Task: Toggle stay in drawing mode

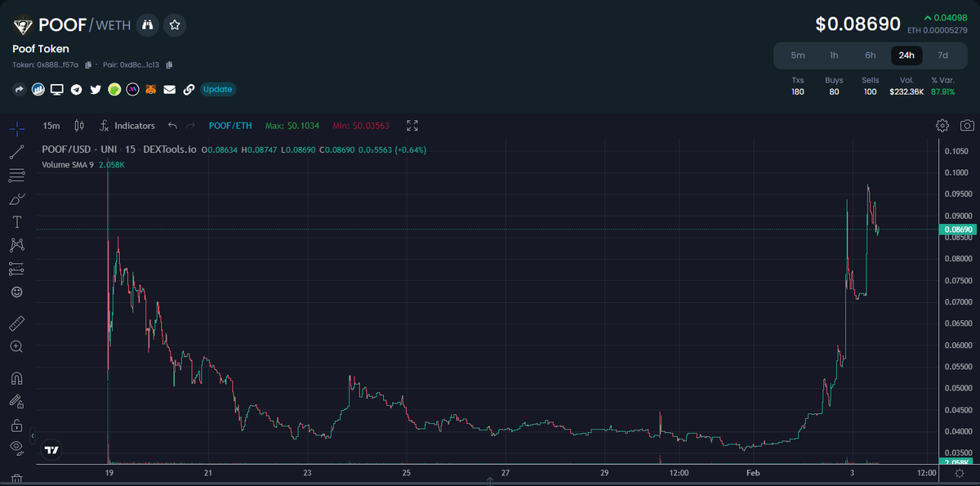Action: (x=16, y=401)
